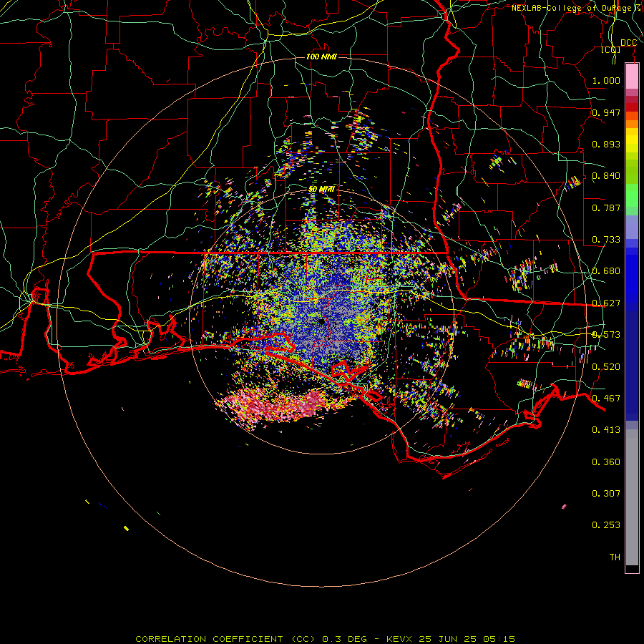Screen dimensions: 644x644
Task: Select the 0.947 scale value
Action: pyautogui.click(x=606, y=112)
